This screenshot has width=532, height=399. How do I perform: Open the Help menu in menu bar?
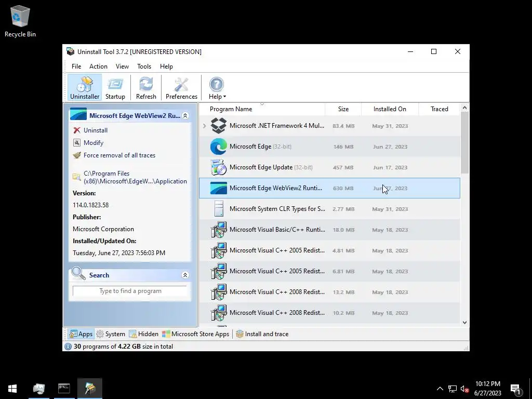(x=166, y=66)
